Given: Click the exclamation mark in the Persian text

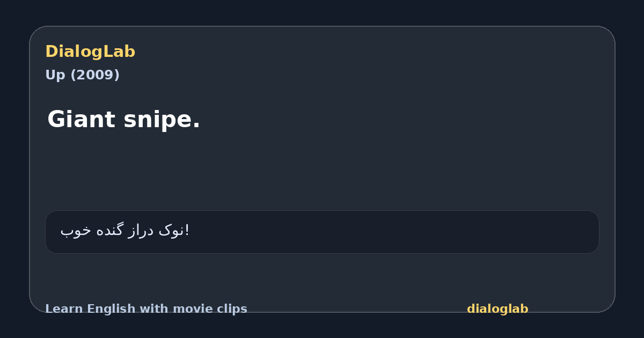Looking at the screenshot, I should (x=187, y=230).
